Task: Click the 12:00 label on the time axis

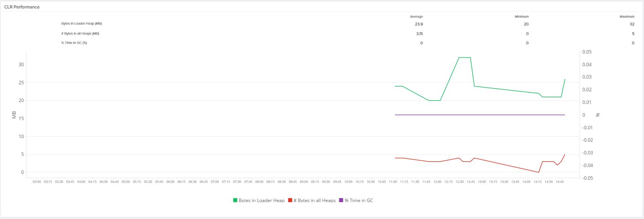Action: (437, 182)
